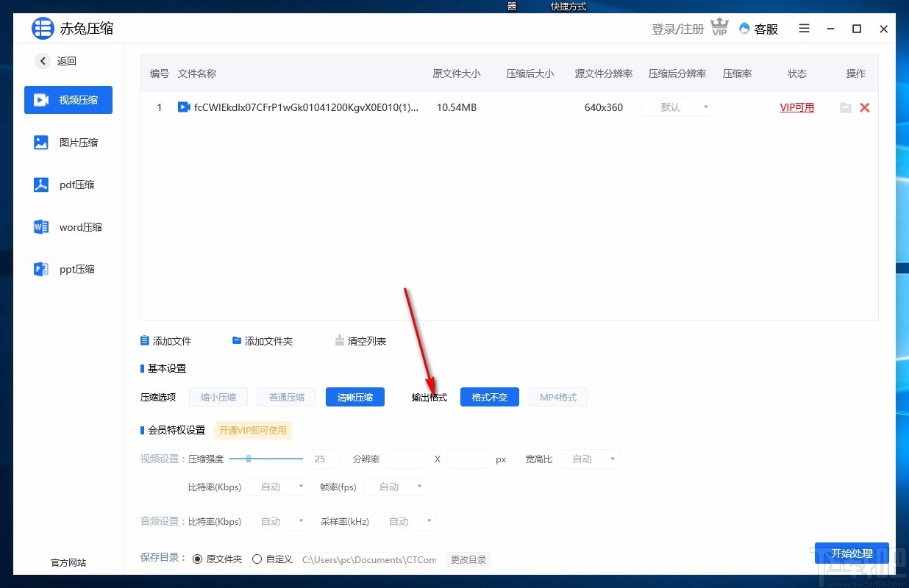Switch to the pdf压缩 tool in sidebar
This screenshot has height=588, width=909.
click(68, 184)
